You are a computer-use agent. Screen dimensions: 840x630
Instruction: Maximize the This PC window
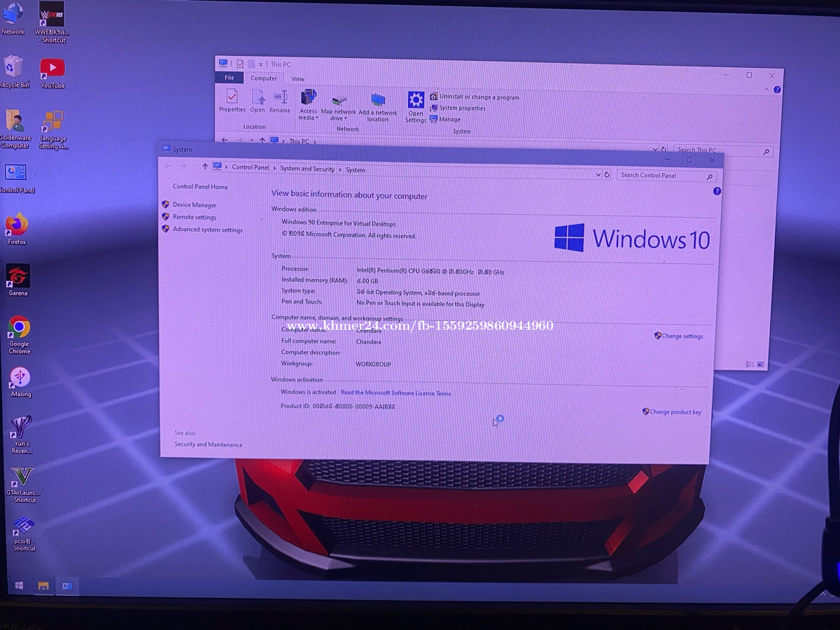[749, 75]
